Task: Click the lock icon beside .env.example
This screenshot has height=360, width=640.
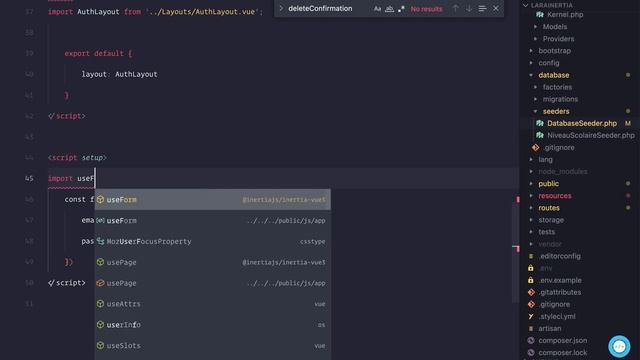Action: [531, 280]
